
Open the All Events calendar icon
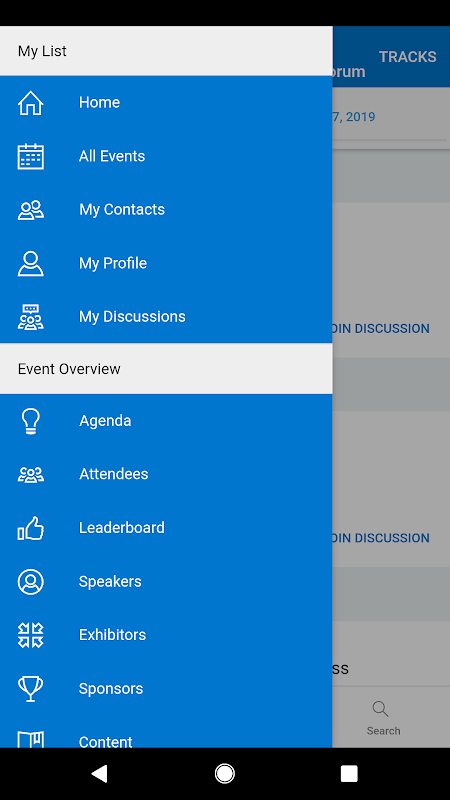point(31,156)
